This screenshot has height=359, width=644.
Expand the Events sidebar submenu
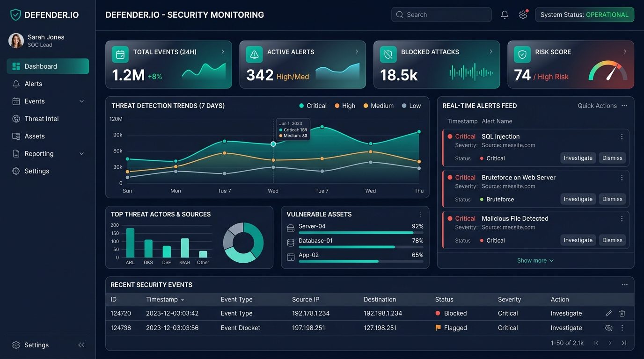[x=81, y=101]
